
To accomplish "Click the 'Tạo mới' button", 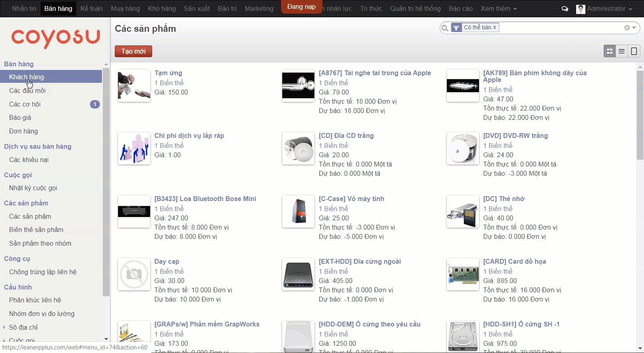I will point(133,51).
